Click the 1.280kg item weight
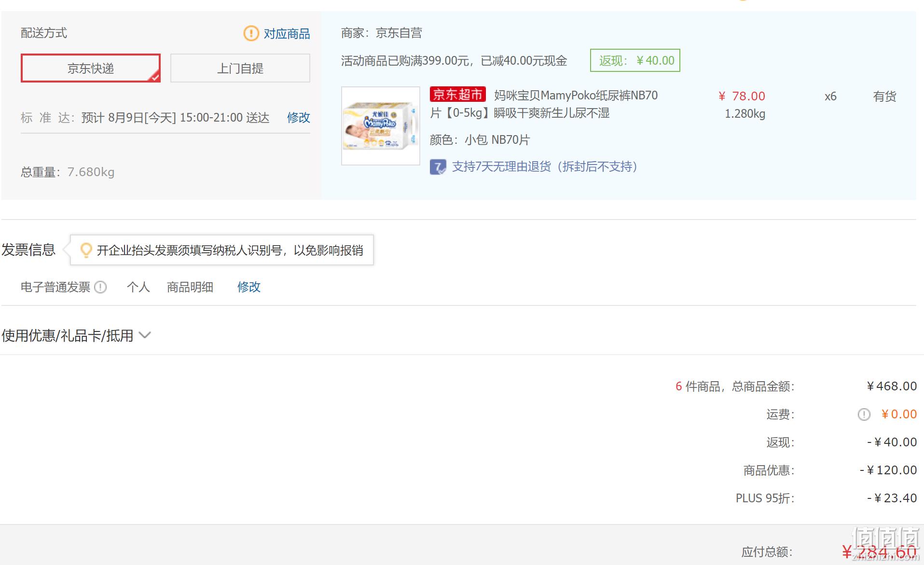The width and height of the screenshot is (924, 565). [745, 114]
